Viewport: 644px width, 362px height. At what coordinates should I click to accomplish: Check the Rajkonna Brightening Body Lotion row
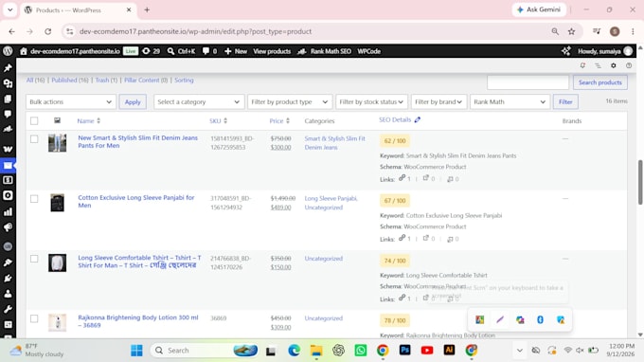tap(34, 318)
